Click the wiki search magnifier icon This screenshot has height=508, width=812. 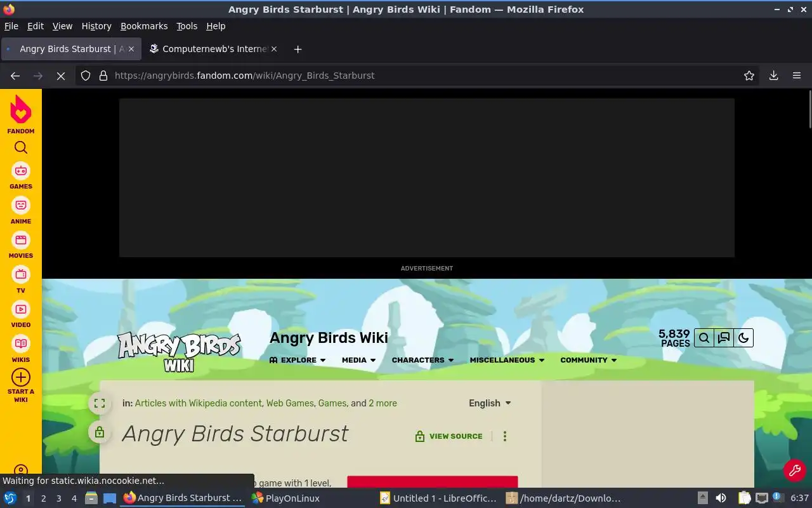704,338
